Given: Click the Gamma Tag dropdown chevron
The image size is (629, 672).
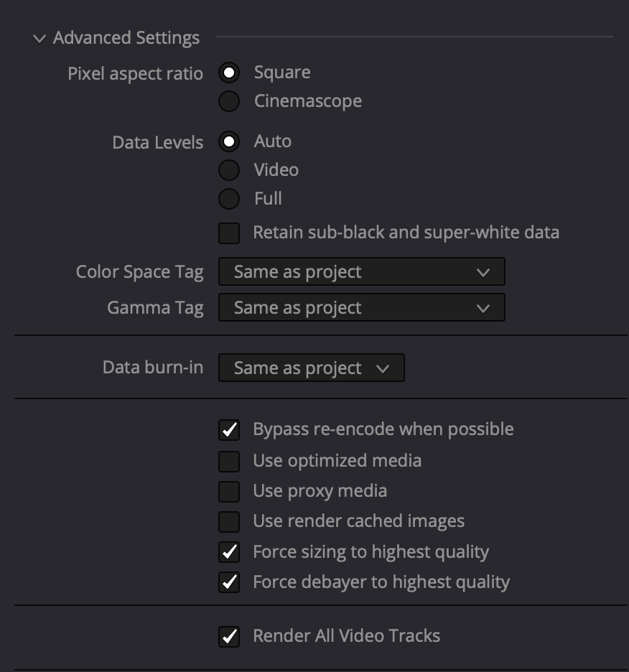Looking at the screenshot, I should click(483, 309).
